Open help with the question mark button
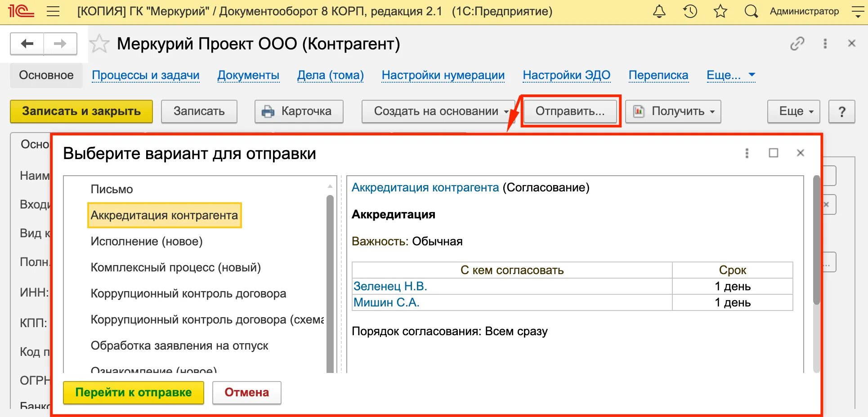 click(842, 111)
